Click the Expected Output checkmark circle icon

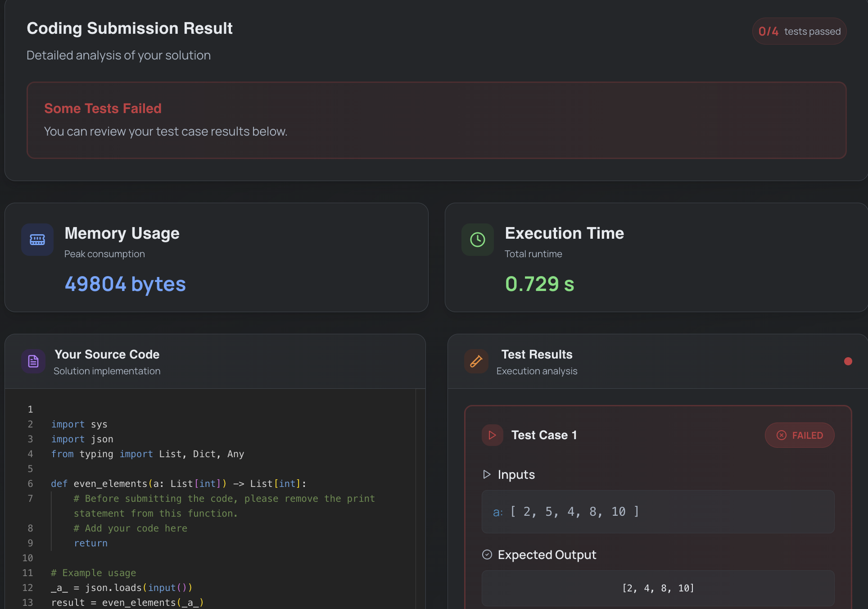pos(487,554)
